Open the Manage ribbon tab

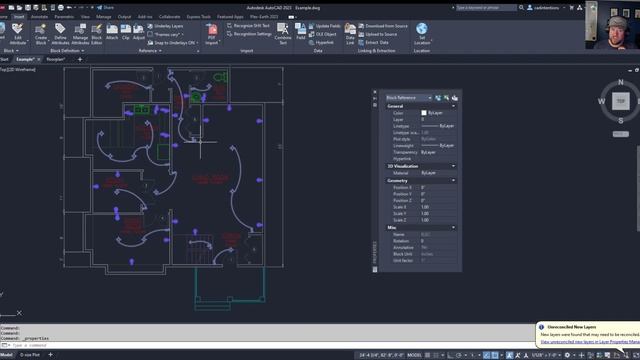pos(104,17)
